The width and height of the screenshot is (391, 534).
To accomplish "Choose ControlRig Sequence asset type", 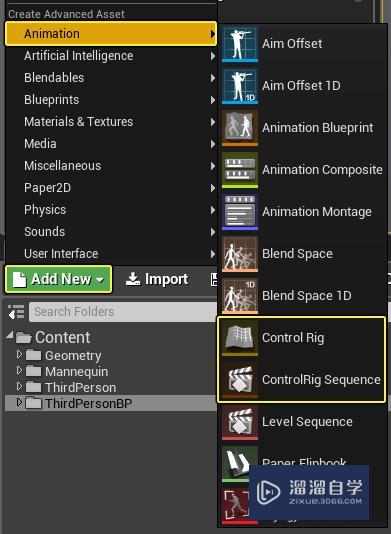I will pyautogui.click(x=302, y=380).
